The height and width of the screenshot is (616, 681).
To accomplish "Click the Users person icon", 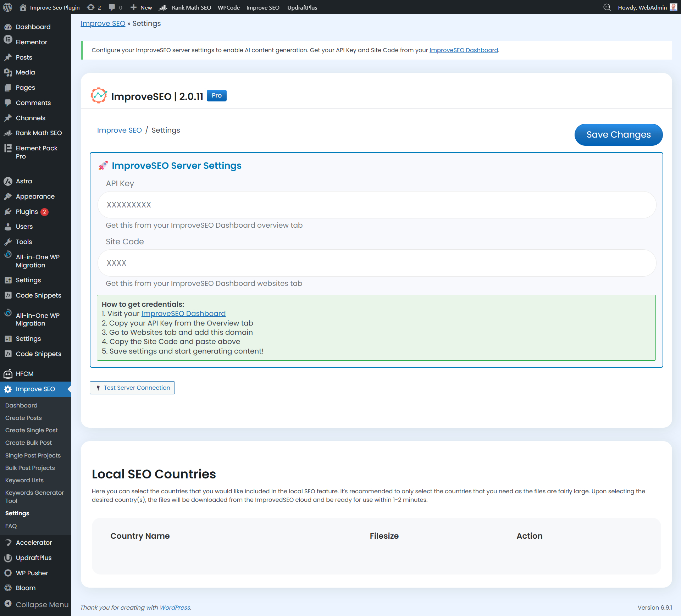I will pyautogui.click(x=8, y=227).
